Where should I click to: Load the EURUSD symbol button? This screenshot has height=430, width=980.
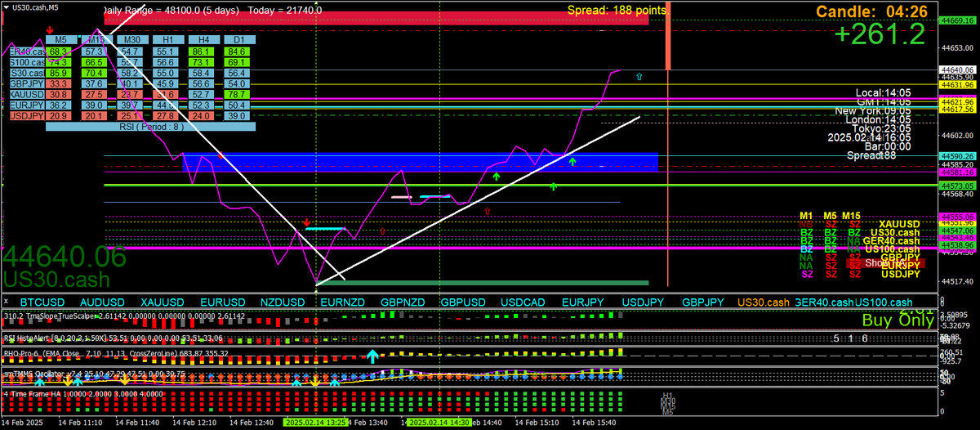coord(221,302)
